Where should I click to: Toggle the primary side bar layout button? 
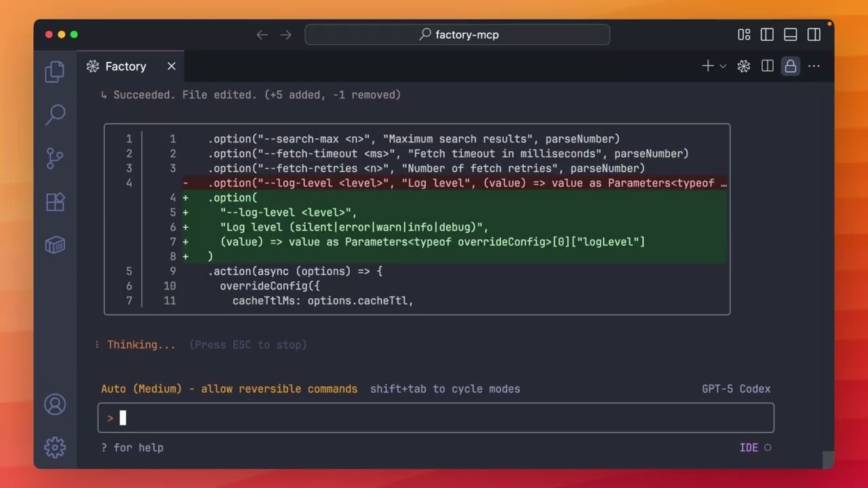click(767, 35)
